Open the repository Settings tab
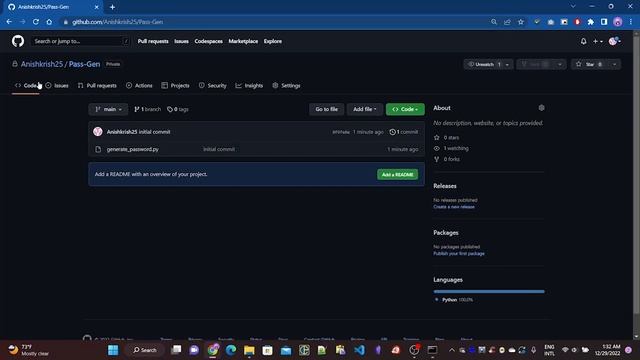 pos(287,85)
